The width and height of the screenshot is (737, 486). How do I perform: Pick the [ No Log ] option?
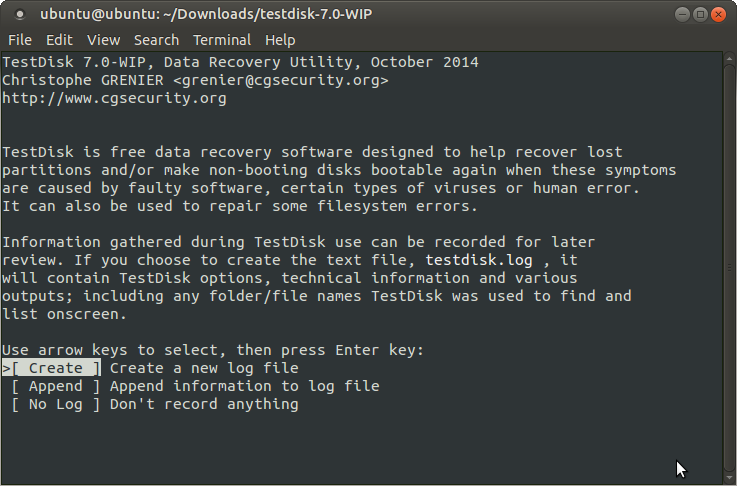pos(55,405)
